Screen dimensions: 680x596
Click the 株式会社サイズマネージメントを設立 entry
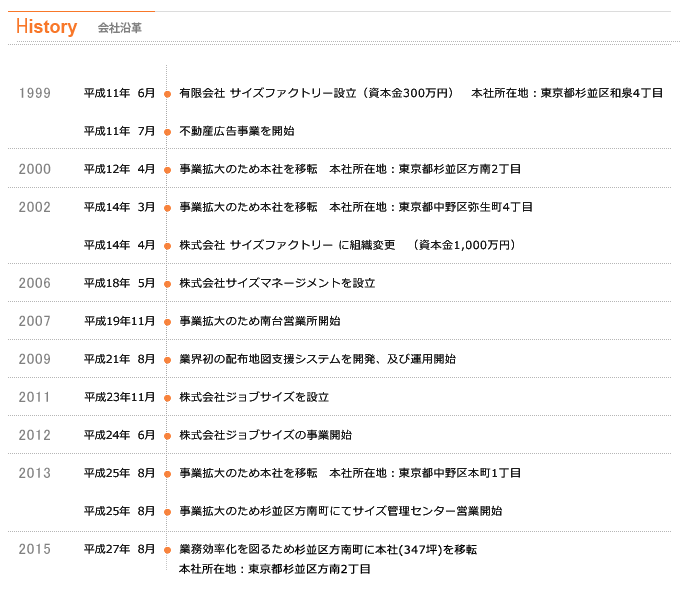pos(277,283)
